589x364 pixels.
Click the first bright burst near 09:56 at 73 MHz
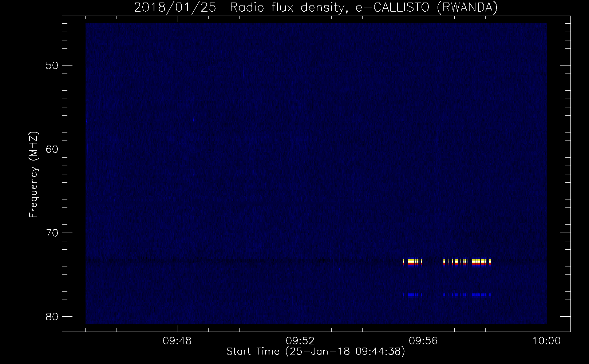[x=412, y=262]
